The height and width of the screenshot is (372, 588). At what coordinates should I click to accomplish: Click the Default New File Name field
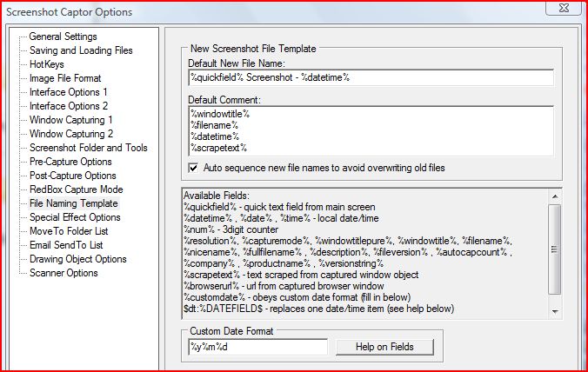point(371,77)
